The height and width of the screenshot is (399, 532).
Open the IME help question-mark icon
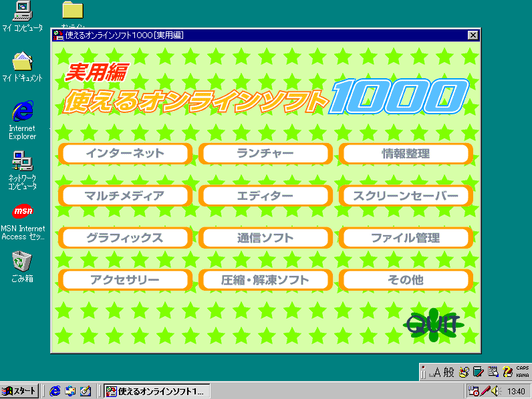(507, 372)
